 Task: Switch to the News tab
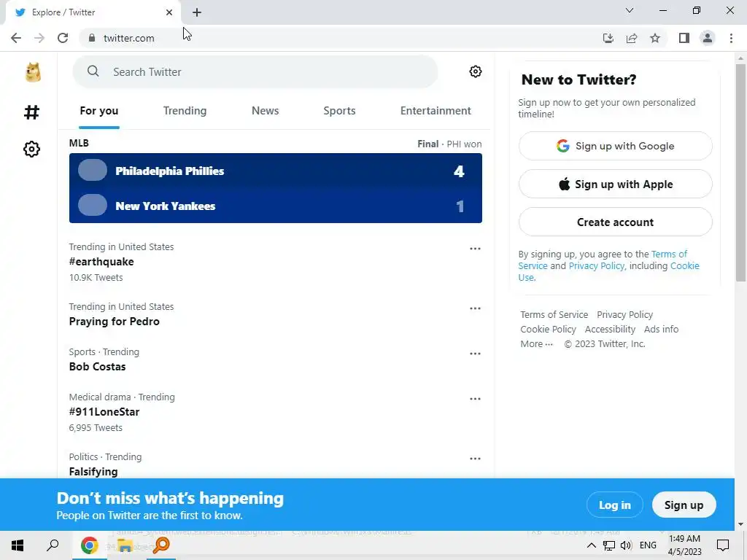266,111
